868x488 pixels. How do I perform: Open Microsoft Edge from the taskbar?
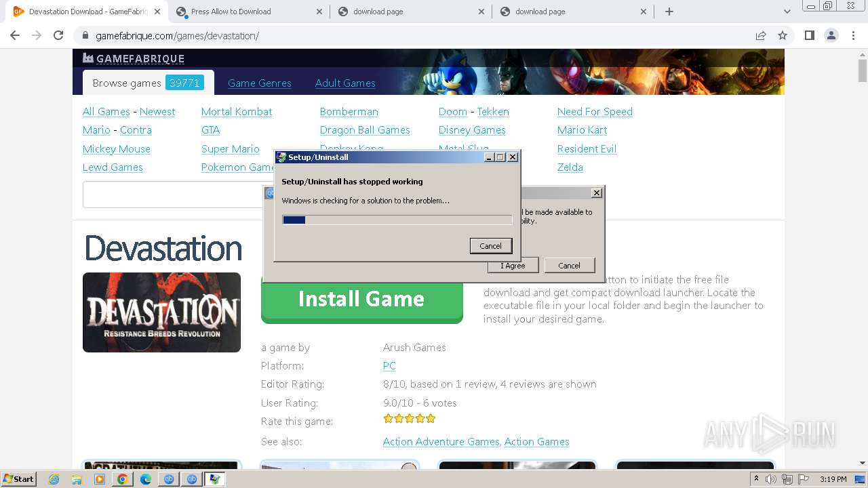[x=145, y=479]
